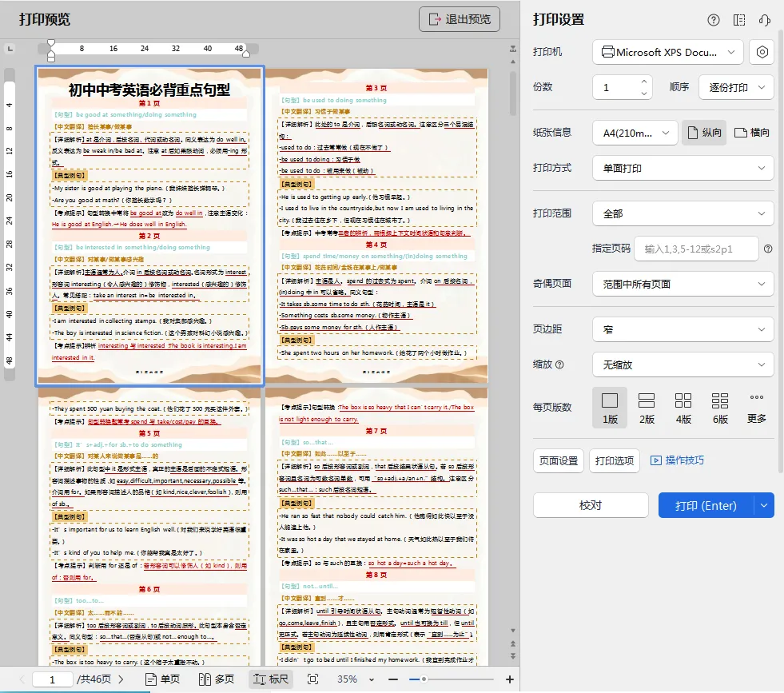784x693 pixels.
Task: Click the ruler tab-stop corner icon
Action: pos(10,49)
